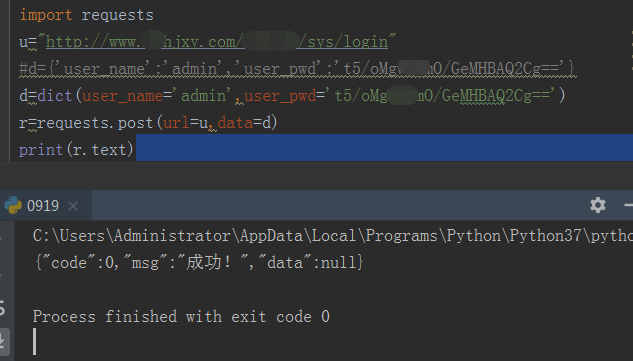Place cursor on the import requests line
This screenshot has width=633, height=361.
coord(86,15)
